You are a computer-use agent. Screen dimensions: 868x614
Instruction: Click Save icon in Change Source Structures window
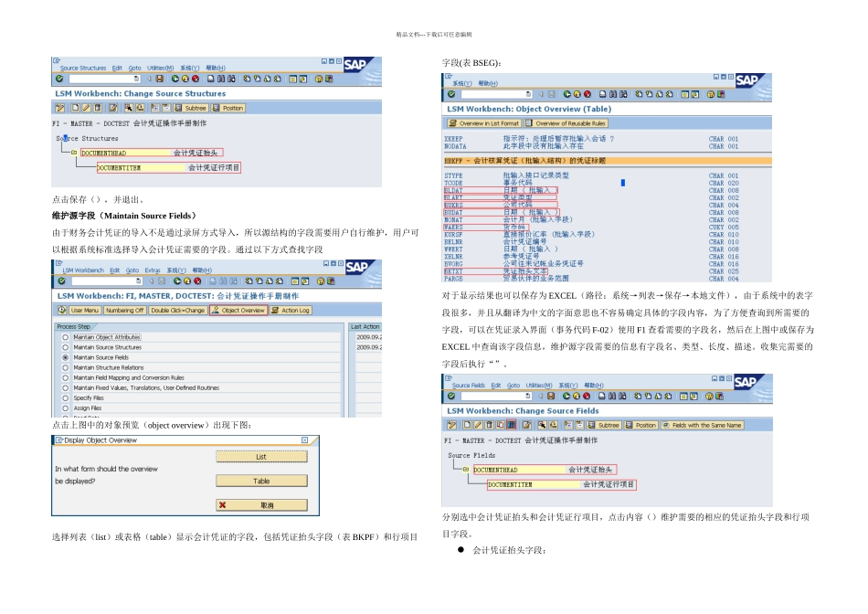point(159,79)
